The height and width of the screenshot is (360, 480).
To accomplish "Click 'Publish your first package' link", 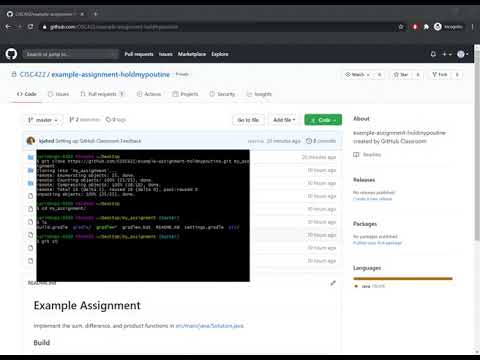I will click(377, 243).
